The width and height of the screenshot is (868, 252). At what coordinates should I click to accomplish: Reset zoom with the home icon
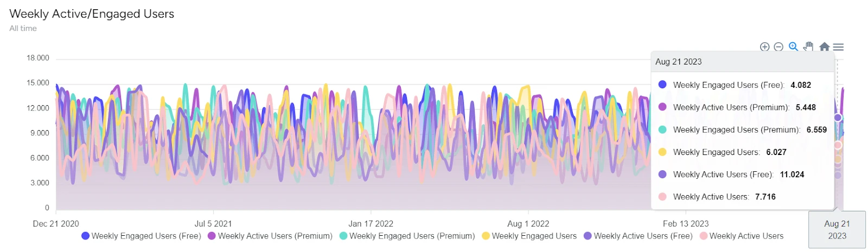[824, 47]
